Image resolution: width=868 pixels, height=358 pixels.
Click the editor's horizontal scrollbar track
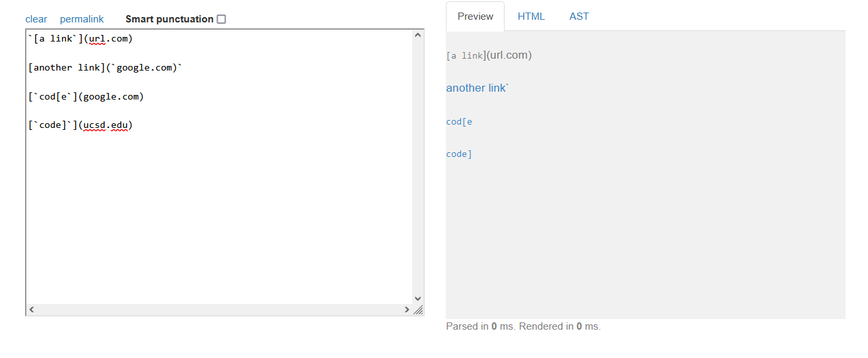(218, 309)
